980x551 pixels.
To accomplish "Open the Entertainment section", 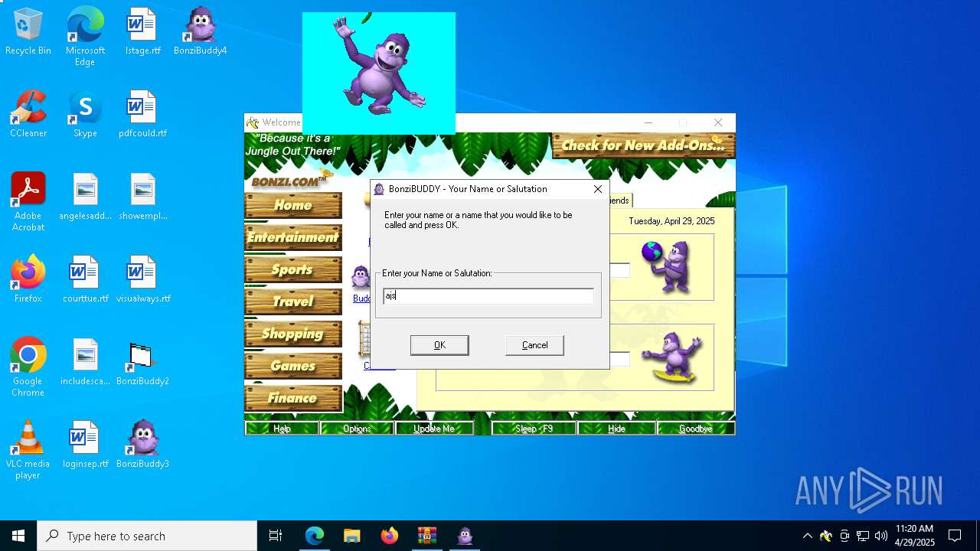I will [x=293, y=237].
